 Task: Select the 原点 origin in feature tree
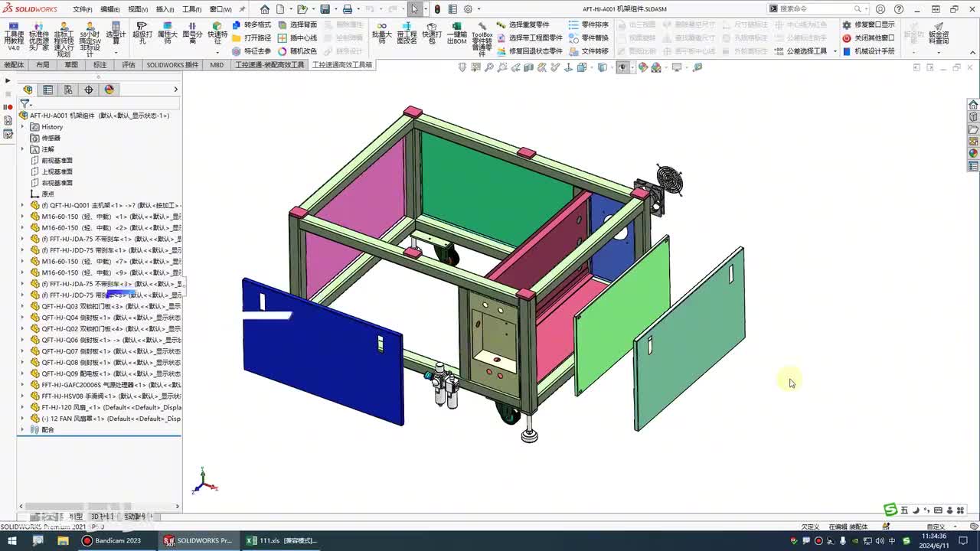tap(48, 194)
